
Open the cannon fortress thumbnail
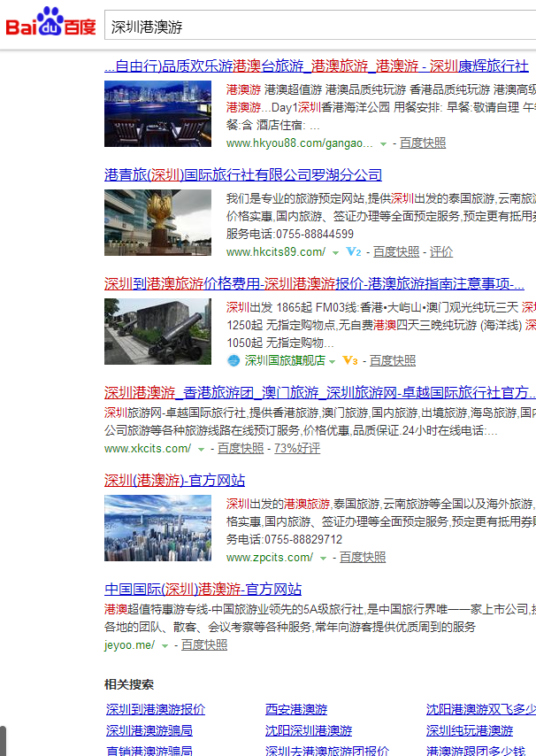(158, 332)
